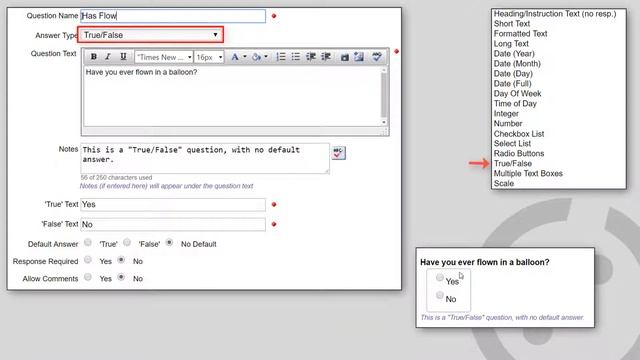Select Date (Year) from the type list

[x=514, y=53]
